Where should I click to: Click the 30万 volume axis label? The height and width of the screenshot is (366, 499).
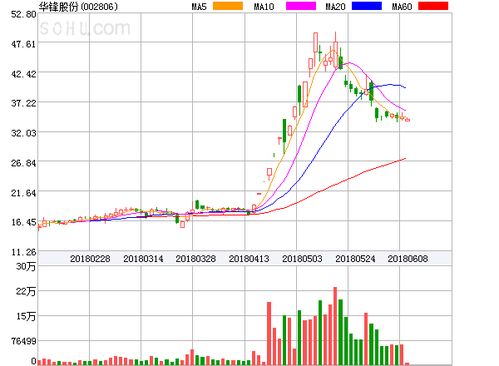coord(26,266)
